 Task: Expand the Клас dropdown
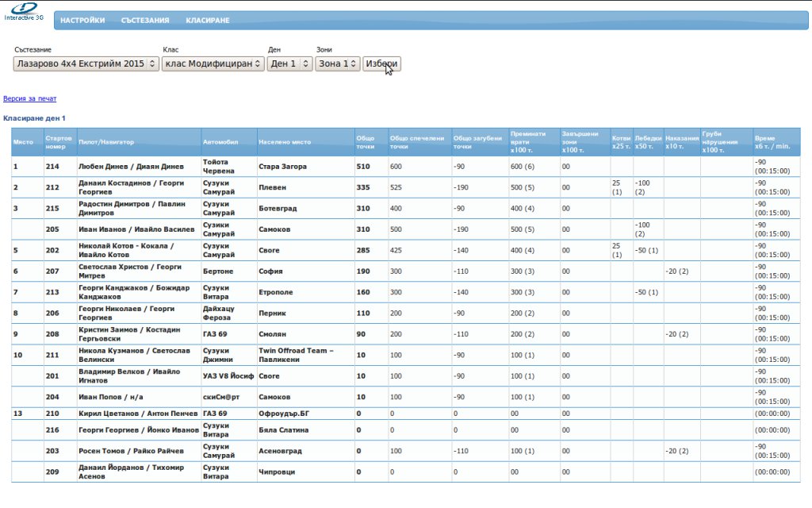pyautogui.click(x=213, y=63)
